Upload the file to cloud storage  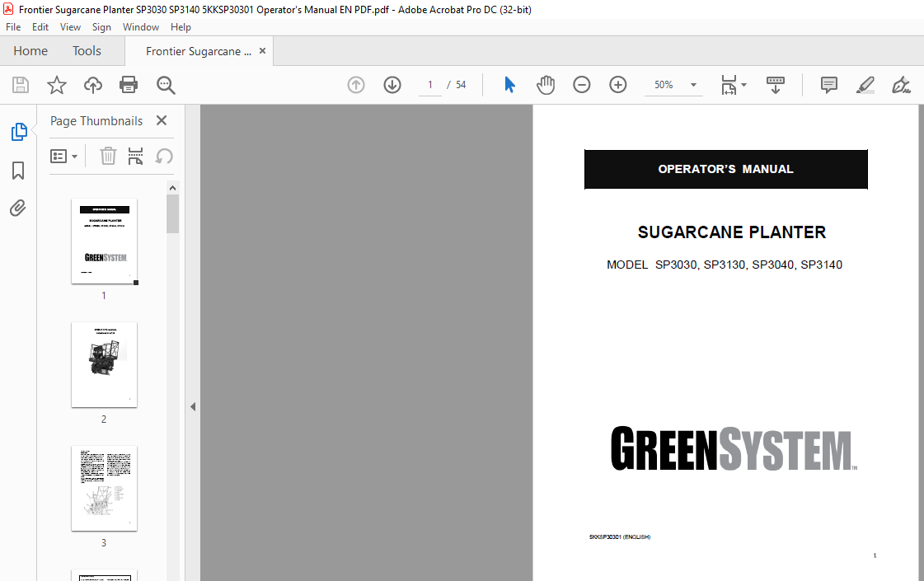click(x=92, y=85)
